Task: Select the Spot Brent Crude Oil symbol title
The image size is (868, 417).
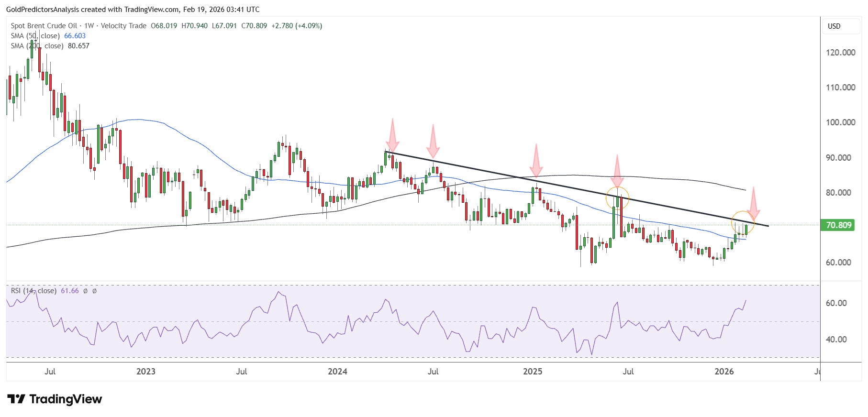Action: tap(44, 26)
